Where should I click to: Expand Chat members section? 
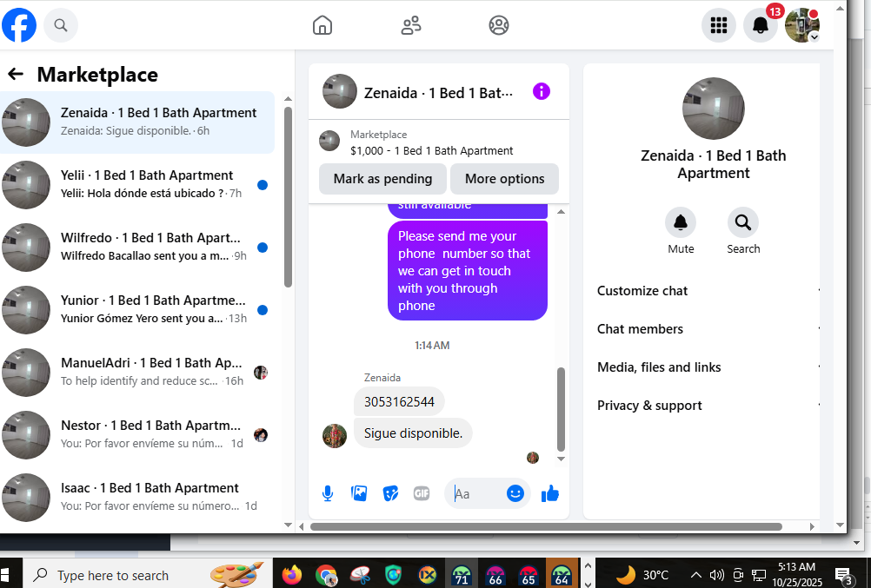708,329
